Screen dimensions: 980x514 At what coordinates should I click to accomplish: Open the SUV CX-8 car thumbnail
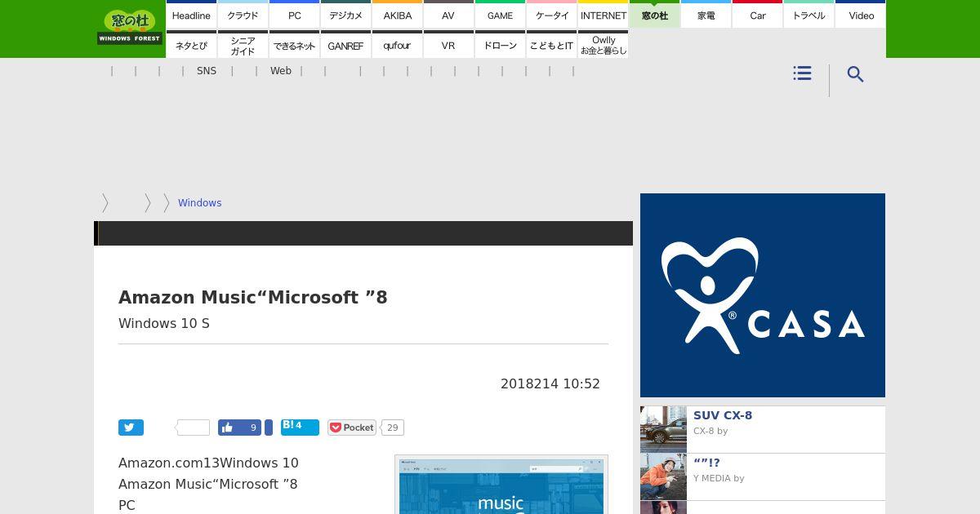click(663, 429)
